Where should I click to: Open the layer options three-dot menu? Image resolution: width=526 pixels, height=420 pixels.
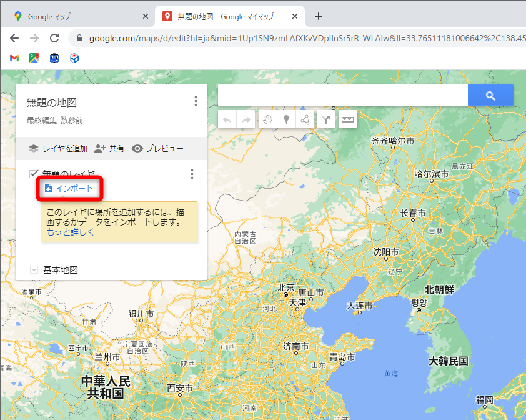point(192,174)
